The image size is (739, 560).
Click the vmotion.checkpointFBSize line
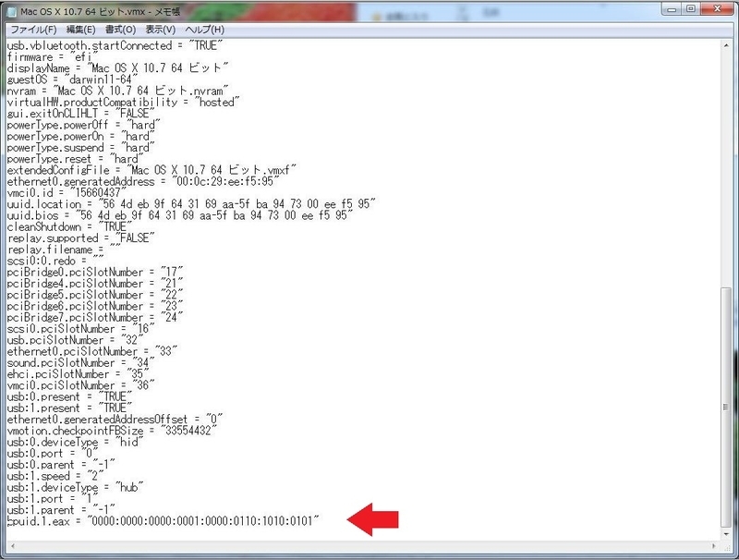click(112, 431)
